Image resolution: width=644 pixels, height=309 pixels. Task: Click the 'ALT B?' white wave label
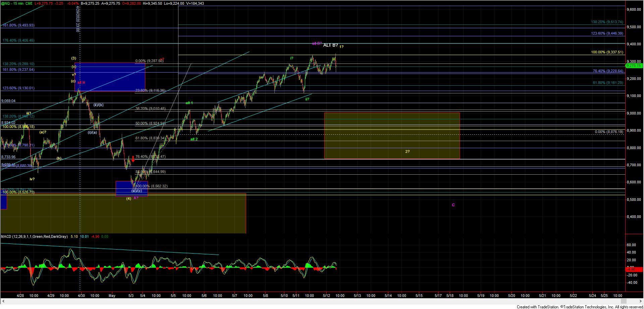pyautogui.click(x=330, y=45)
